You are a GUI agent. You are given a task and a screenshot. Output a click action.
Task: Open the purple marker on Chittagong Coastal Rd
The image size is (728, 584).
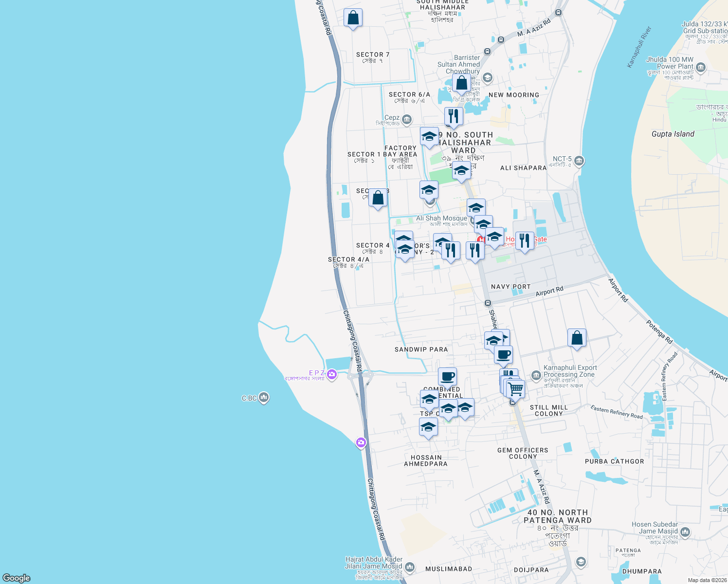(361, 442)
